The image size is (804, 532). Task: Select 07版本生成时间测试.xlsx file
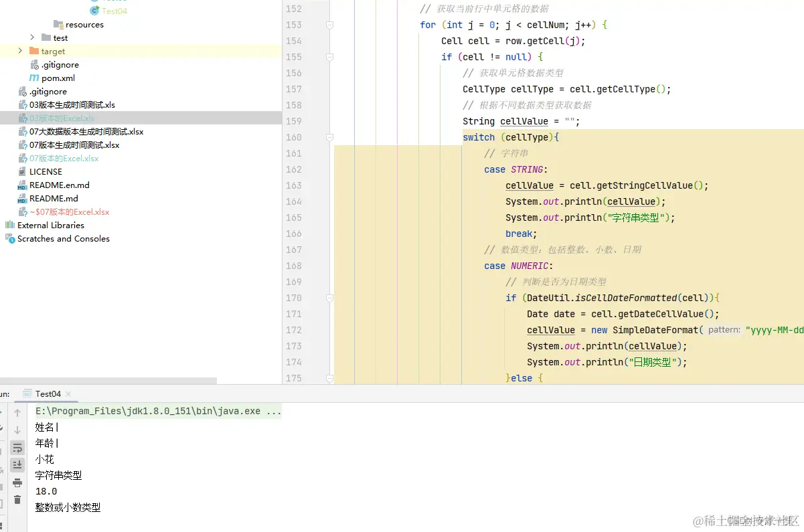coord(74,145)
